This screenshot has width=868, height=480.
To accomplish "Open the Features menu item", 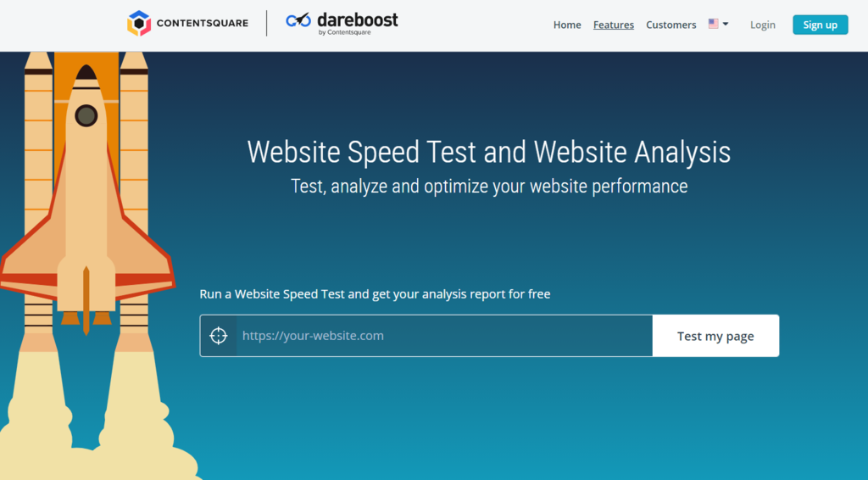I will click(x=614, y=25).
